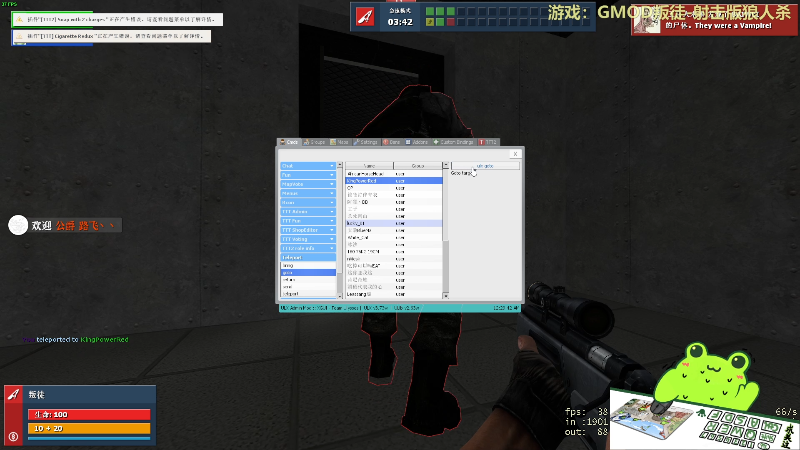
Task: Click the traitor icon in bottom-left HUD
Action: [x=13, y=394]
